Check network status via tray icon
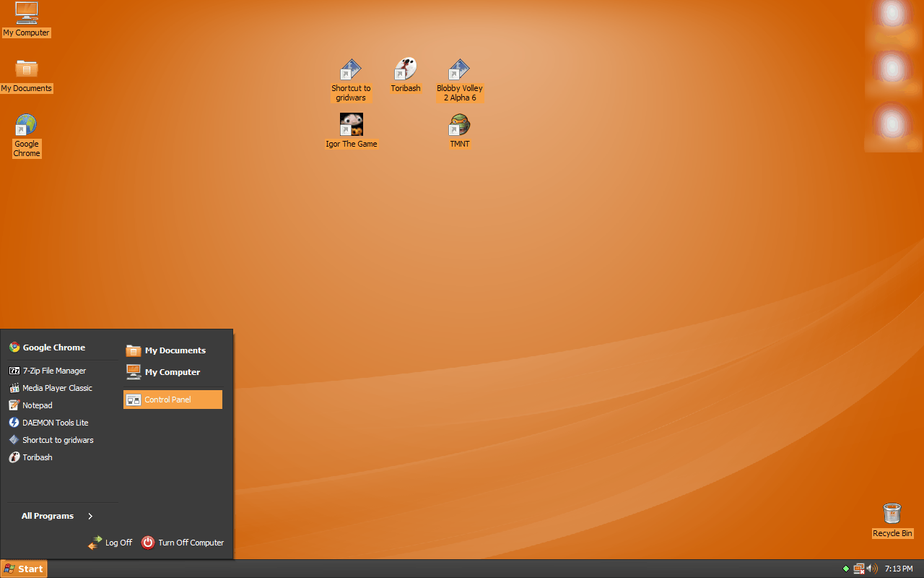This screenshot has width=924, height=578. pyautogui.click(x=860, y=569)
